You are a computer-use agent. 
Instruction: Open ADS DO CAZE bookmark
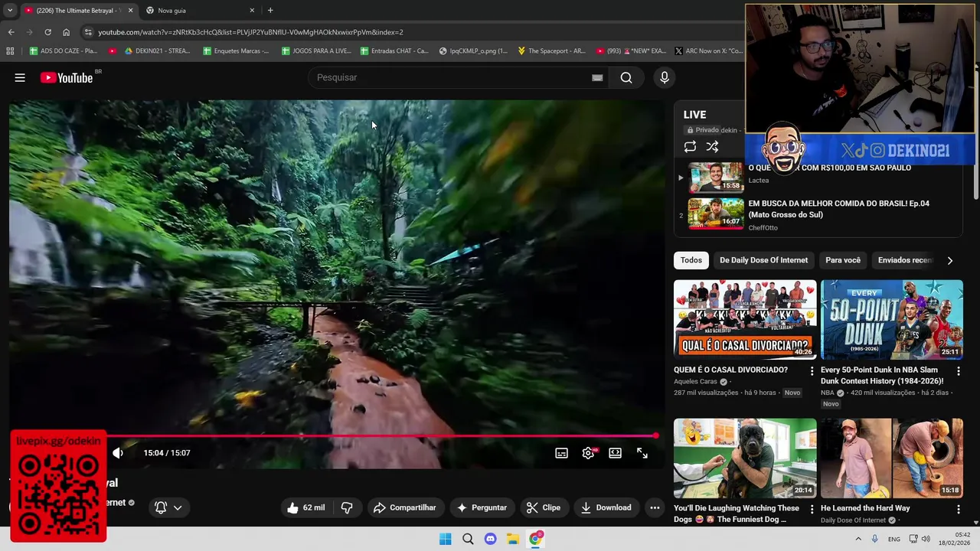click(63, 51)
